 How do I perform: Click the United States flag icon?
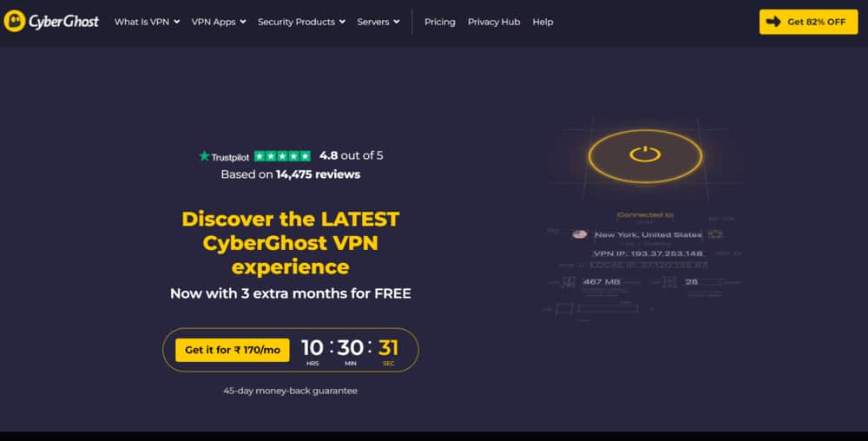580,234
